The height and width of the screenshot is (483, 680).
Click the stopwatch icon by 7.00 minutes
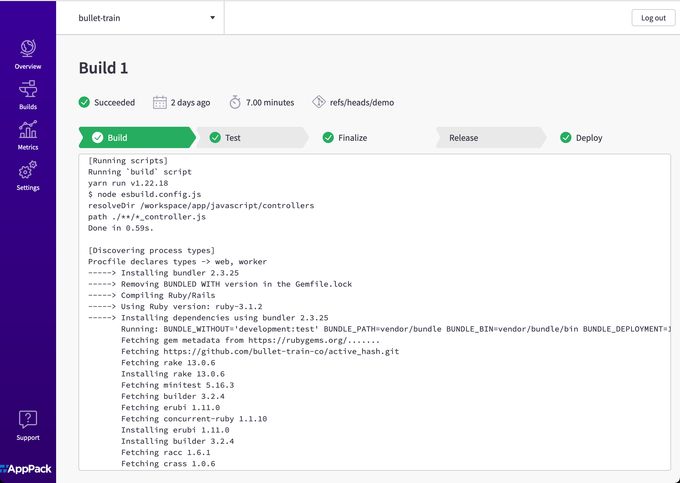[235, 102]
